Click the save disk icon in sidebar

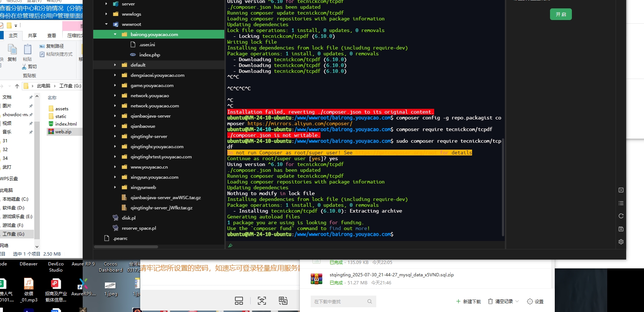621,229
